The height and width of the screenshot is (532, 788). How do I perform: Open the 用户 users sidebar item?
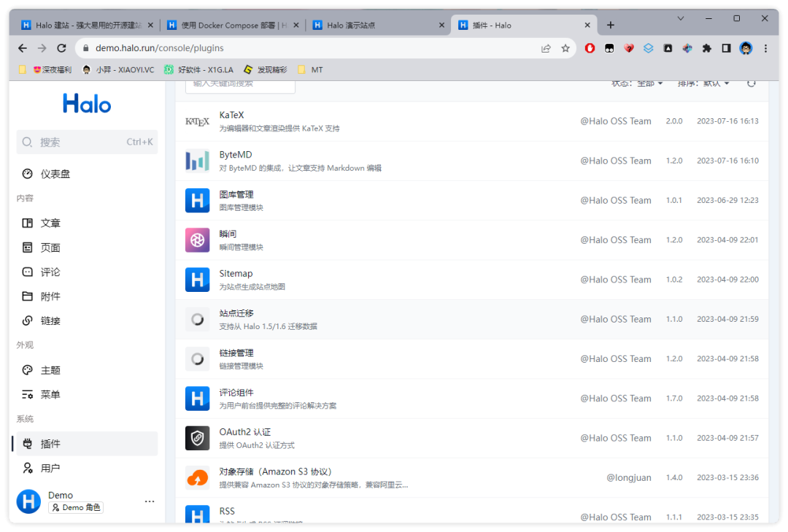coord(86,468)
